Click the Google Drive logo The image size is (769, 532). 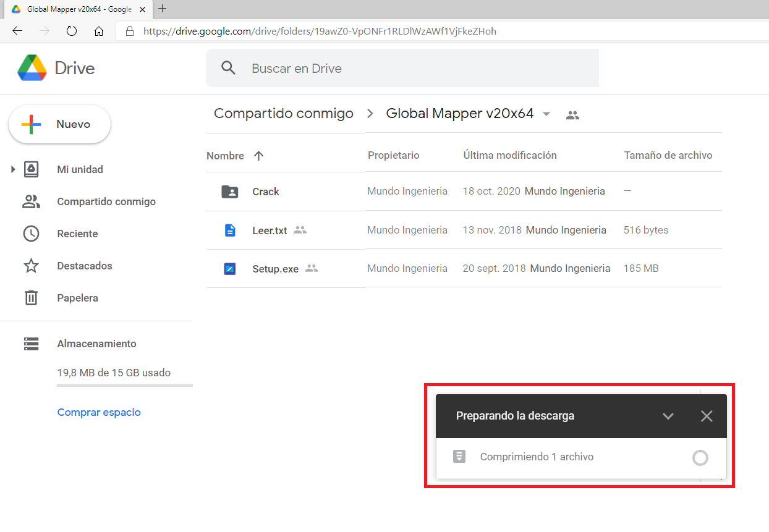(32, 68)
